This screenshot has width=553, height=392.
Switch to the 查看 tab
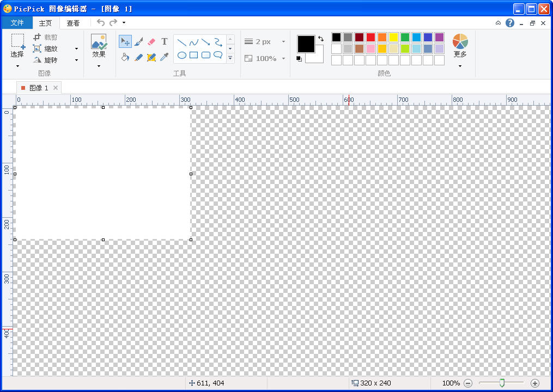(73, 23)
